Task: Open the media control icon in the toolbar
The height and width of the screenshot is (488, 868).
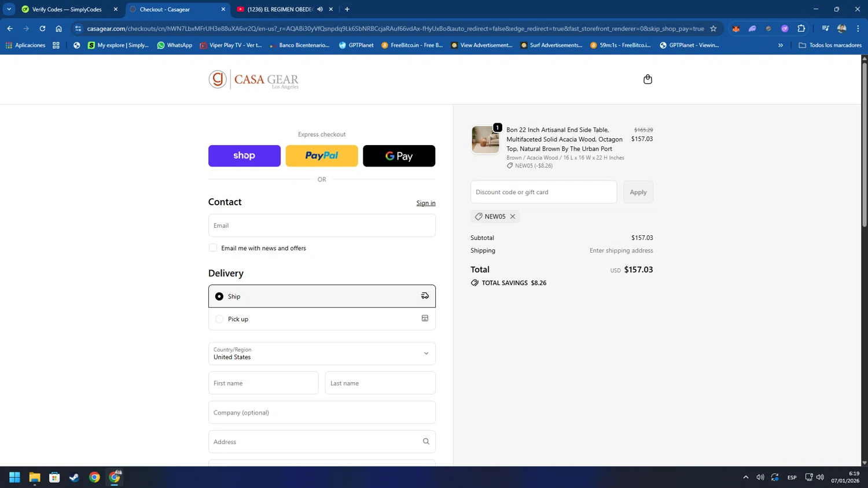Action: [825, 28]
